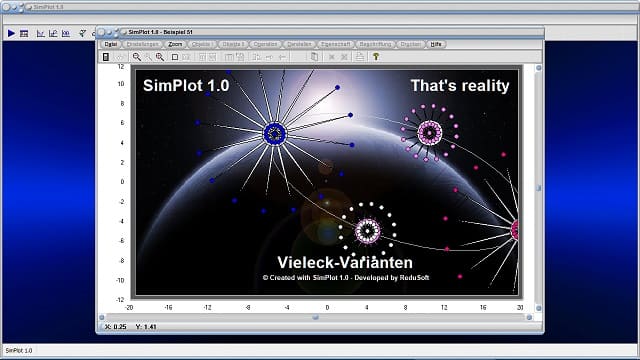Click the first greyed-out X delete icon

[332, 57]
